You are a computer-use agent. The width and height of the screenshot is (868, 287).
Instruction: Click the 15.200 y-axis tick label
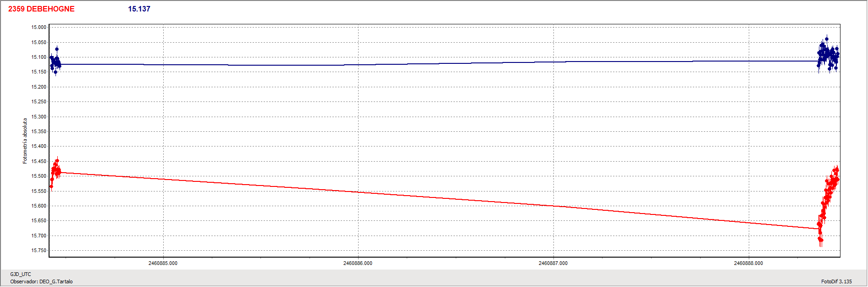click(x=39, y=87)
